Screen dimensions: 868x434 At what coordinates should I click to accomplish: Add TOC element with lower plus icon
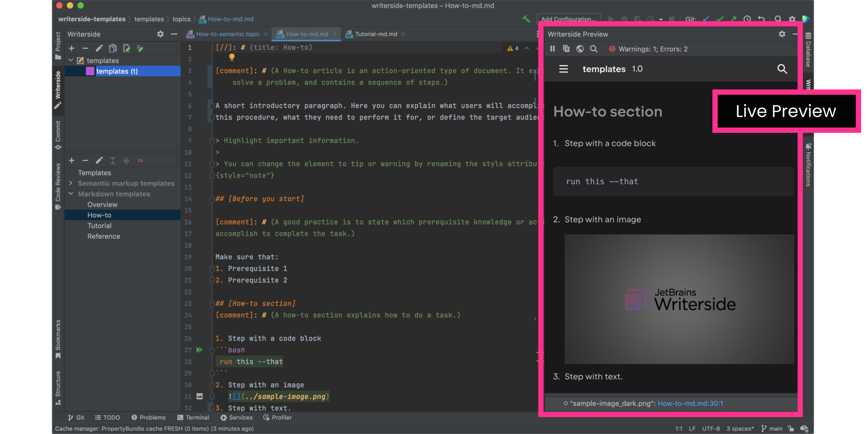[x=71, y=161]
